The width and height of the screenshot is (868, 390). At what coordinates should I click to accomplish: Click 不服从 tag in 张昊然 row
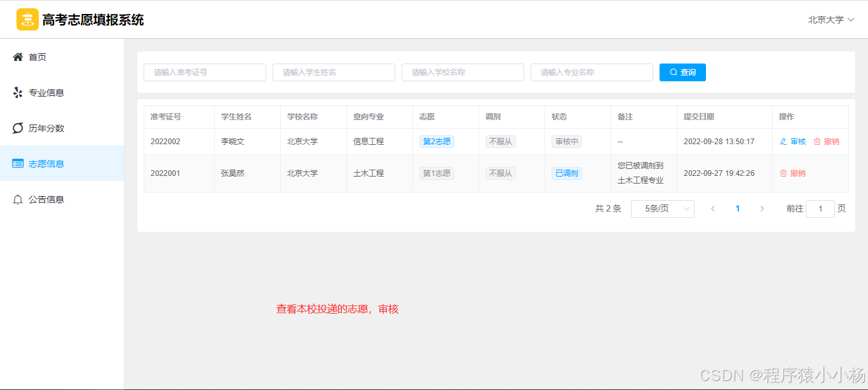(x=501, y=173)
